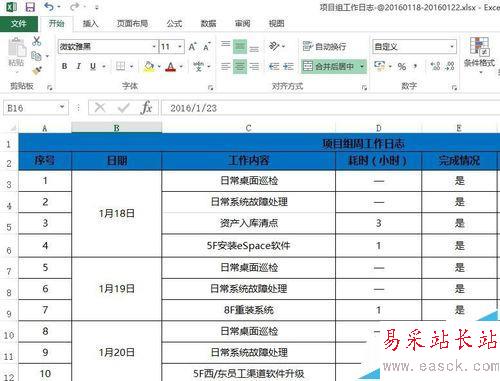
Task: Switch to Insert (插入) tab
Action: coord(90,23)
